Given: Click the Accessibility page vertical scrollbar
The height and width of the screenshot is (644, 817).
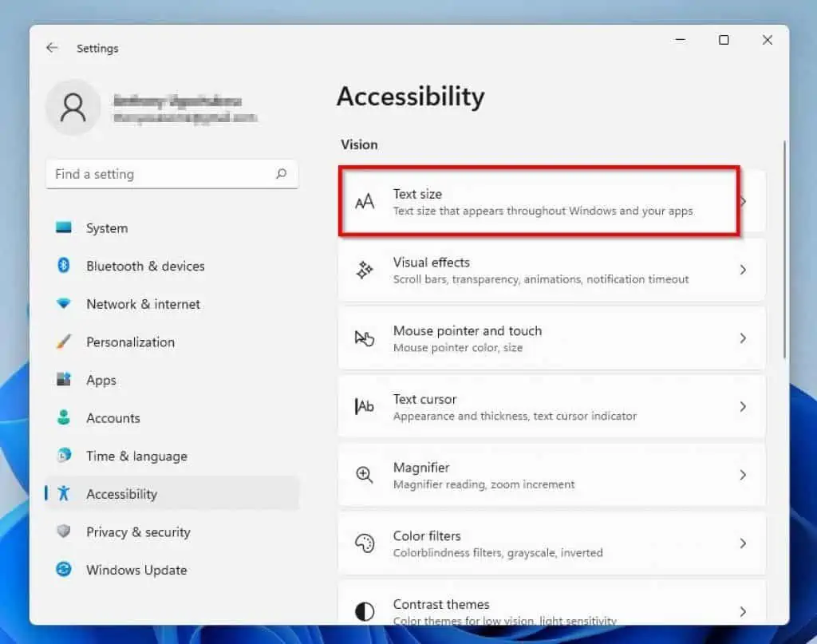Looking at the screenshot, I should (x=784, y=249).
